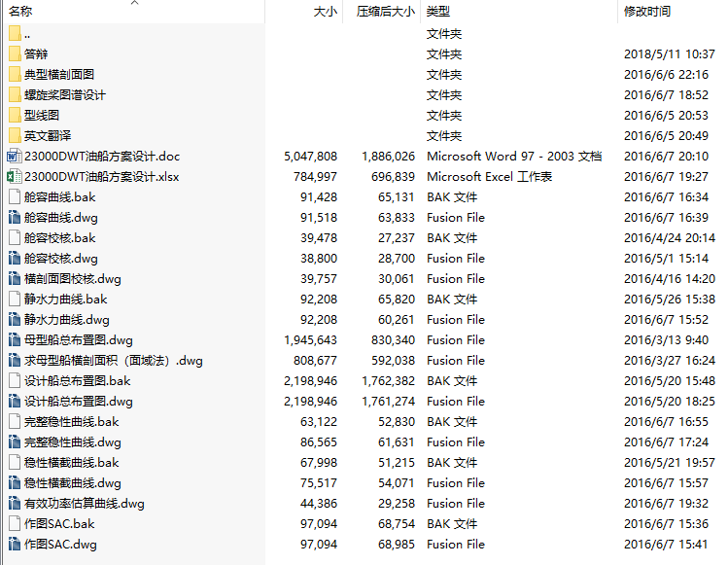Image resolution: width=728 pixels, height=565 pixels.
Task: Click the date 2016/3/13 9:40
Action: tap(666, 340)
